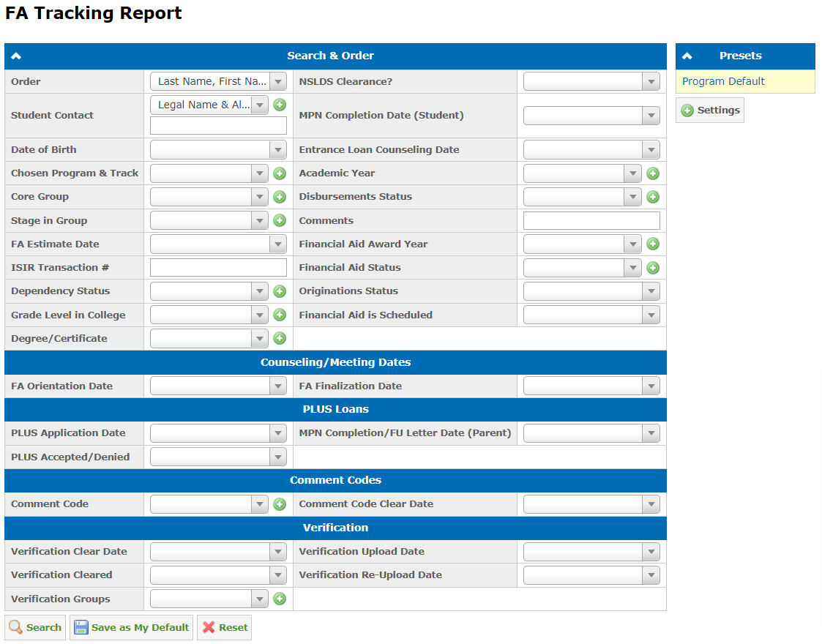The image size is (822, 644).
Task: Open Legal Name & Alias contact dropdown
Action: click(209, 105)
